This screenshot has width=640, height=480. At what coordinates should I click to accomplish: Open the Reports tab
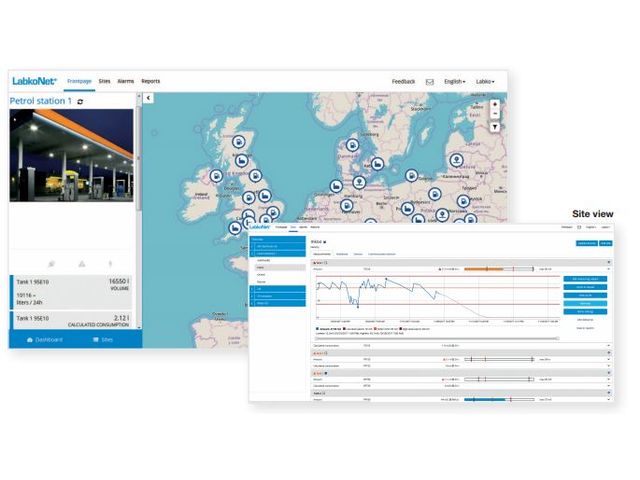tap(150, 80)
